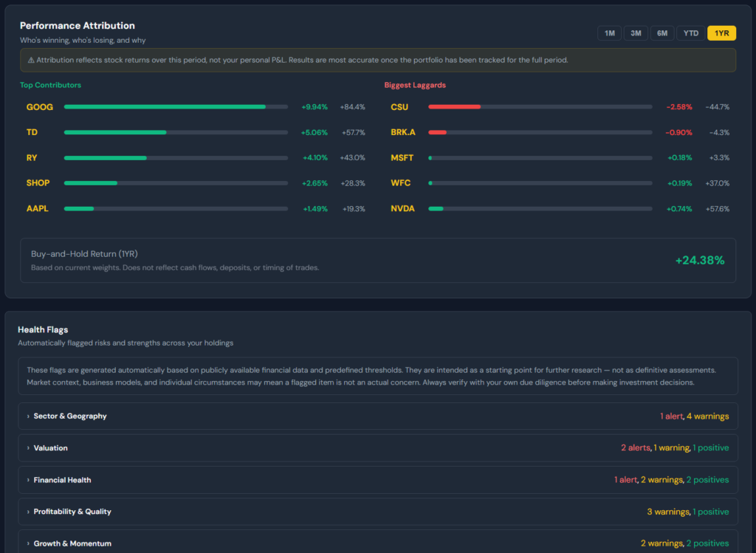Switch to the 1M time period
Image resolution: width=756 pixels, height=553 pixels.
609,32
